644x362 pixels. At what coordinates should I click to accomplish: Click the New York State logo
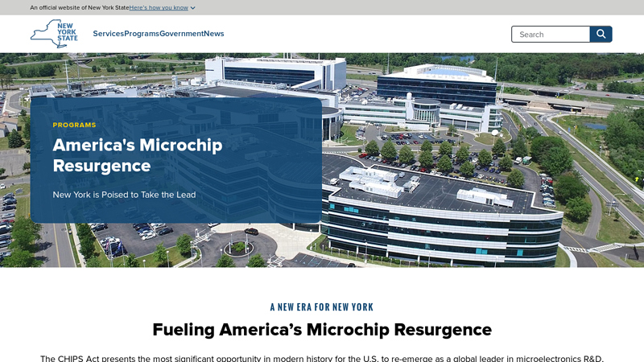[x=54, y=34]
